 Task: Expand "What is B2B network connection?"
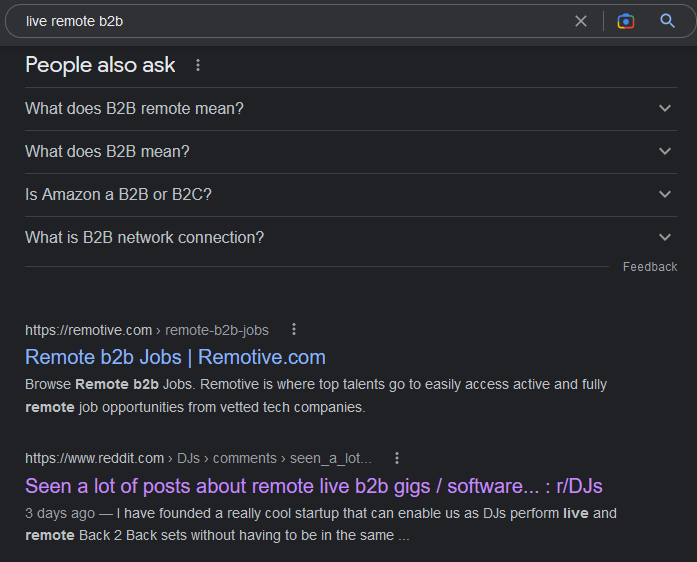coord(351,237)
